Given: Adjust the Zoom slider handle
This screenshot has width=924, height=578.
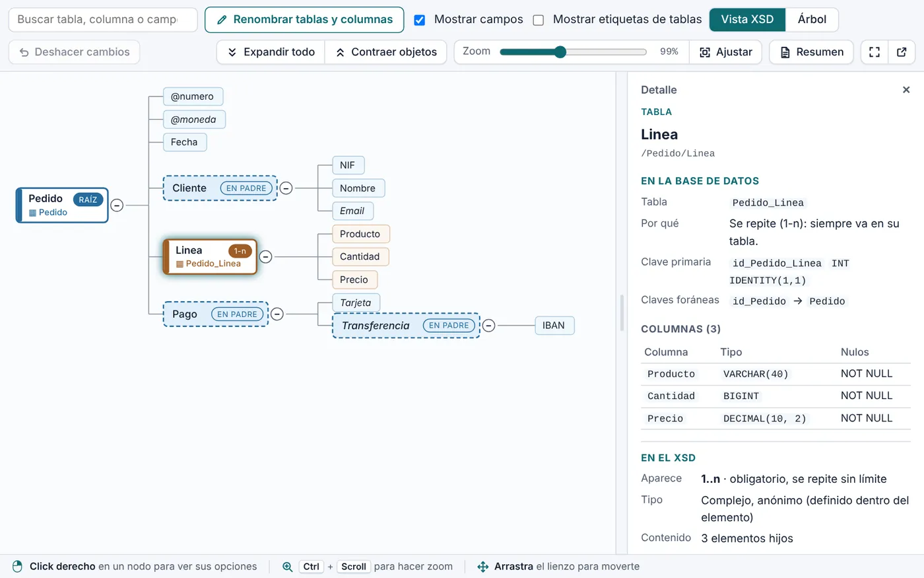Looking at the screenshot, I should 560,52.
